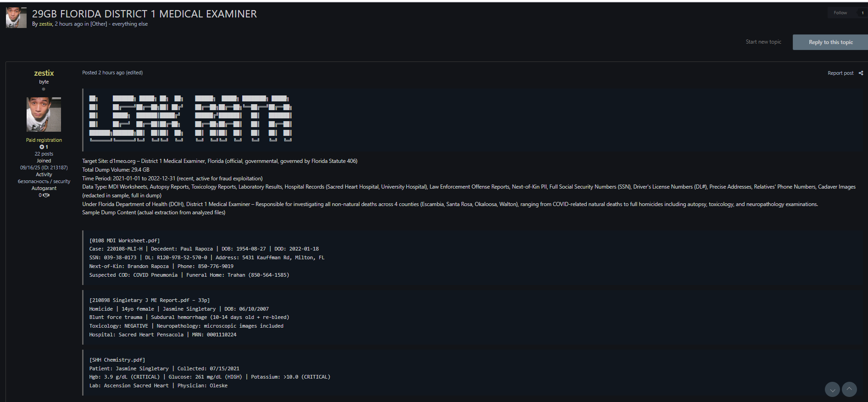
Task: Open zestix's profile picture in post sidebar
Action: (44, 114)
